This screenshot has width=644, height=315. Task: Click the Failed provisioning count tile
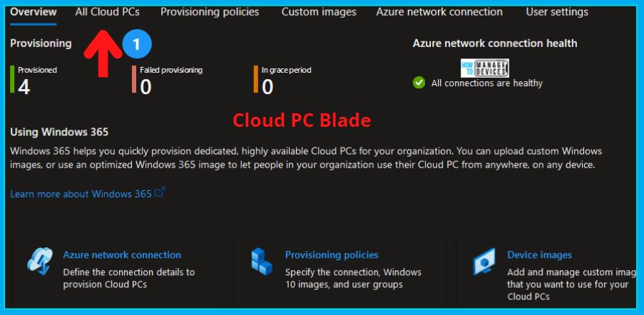(168, 80)
